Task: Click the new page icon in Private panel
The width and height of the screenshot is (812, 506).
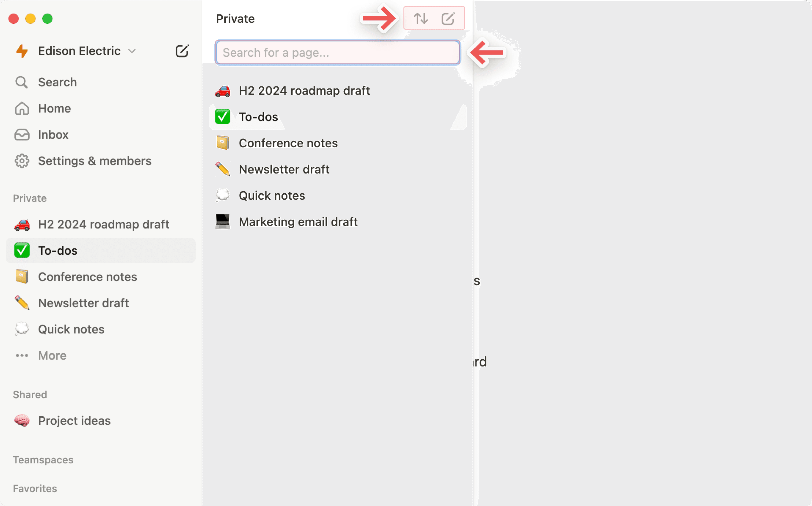Action: (448, 18)
